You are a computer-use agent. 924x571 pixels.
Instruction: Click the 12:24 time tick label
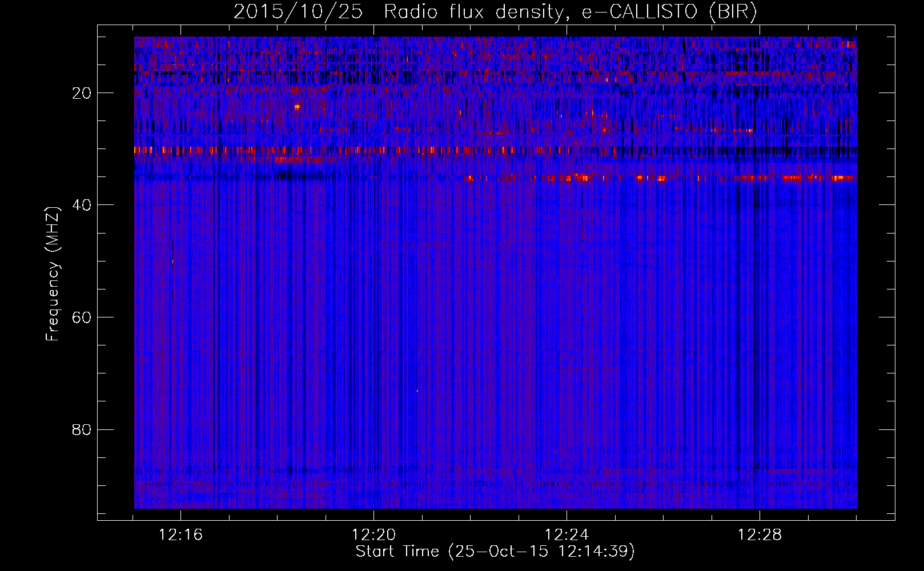click(x=567, y=535)
